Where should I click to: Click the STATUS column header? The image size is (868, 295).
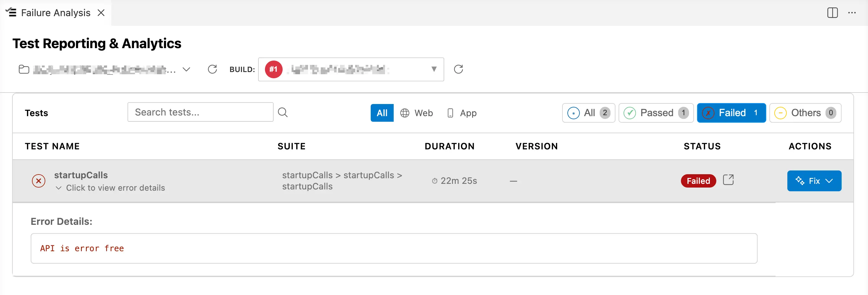702,146
